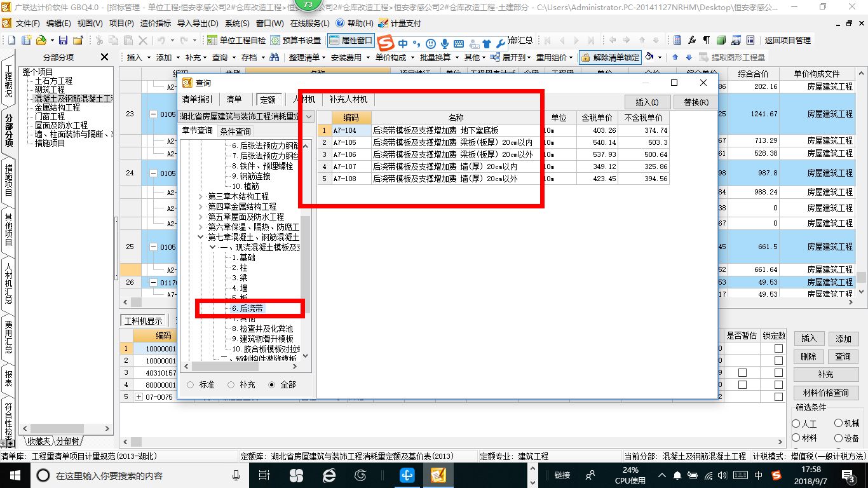Close the 分部分项 side panel with X
The image size is (868, 488).
[x=105, y=57]
